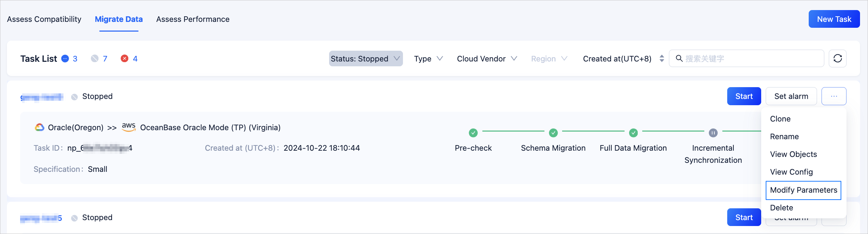Viewport: 868px width, 234px height.
Task: Click the paused Incremental Synchronization step icon
Action: point(713,133)
